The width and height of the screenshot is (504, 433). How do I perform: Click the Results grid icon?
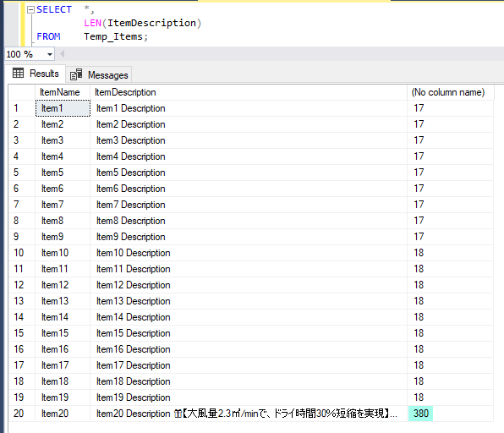[x=18, y=74]
